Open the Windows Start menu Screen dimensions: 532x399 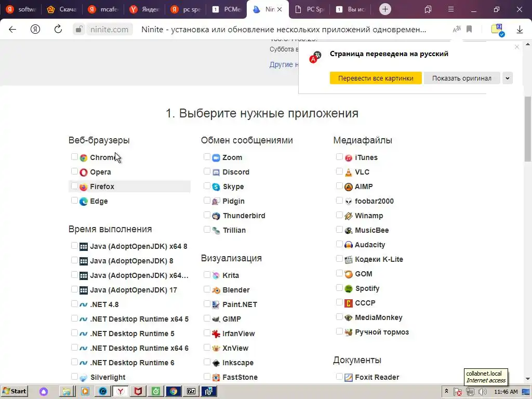tap(14, 392)
